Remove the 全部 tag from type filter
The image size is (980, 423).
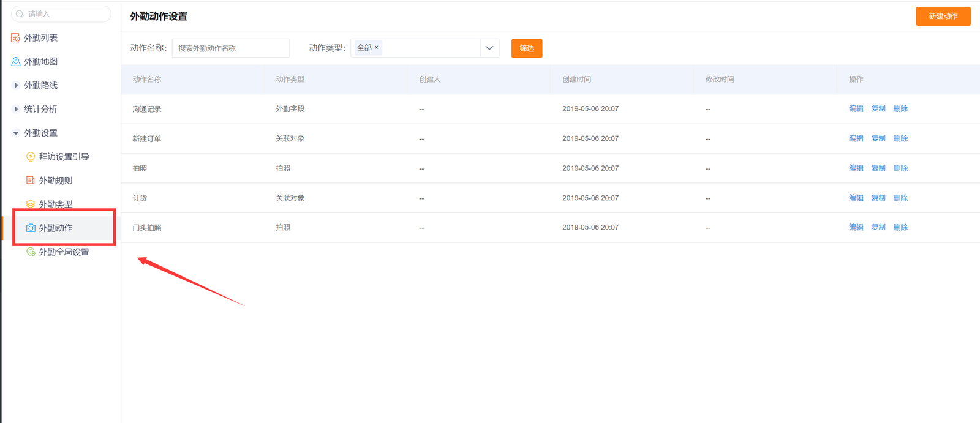[x=377, y=47]
